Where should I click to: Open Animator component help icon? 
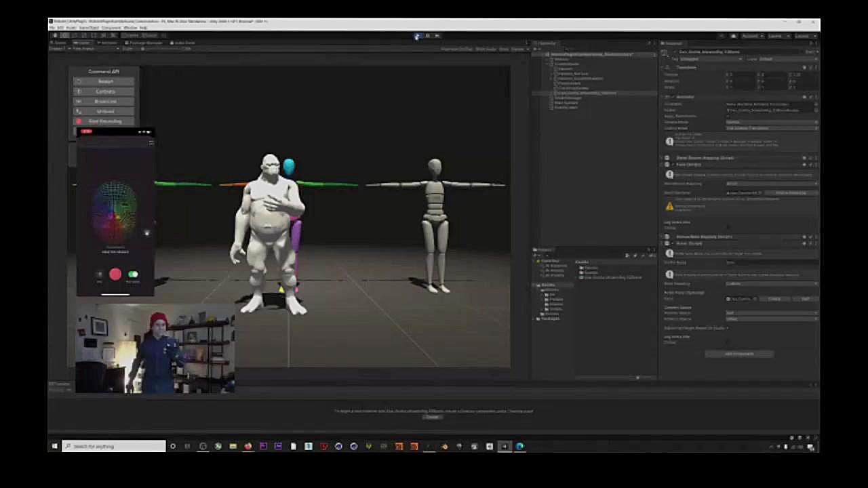[805, 97]
